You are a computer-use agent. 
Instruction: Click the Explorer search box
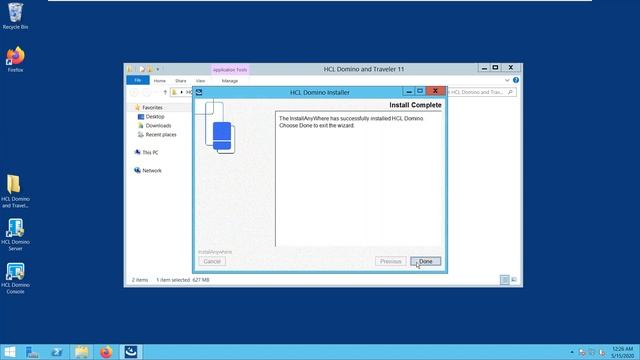482,92
